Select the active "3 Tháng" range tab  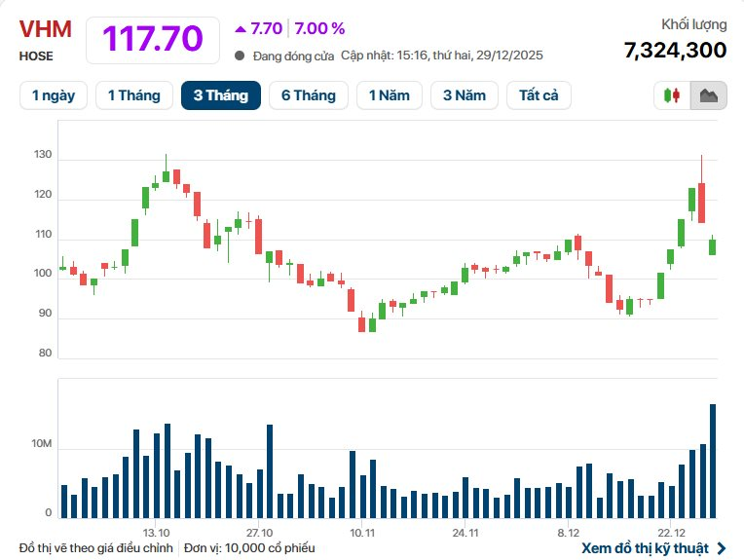220,95
